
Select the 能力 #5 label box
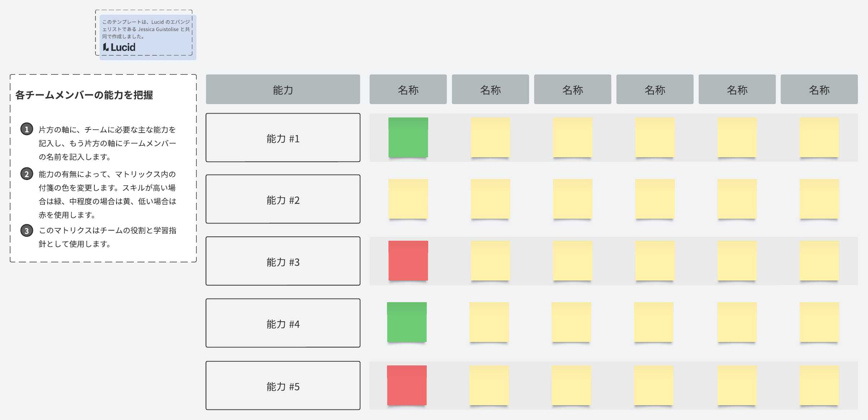click(283, 386)
